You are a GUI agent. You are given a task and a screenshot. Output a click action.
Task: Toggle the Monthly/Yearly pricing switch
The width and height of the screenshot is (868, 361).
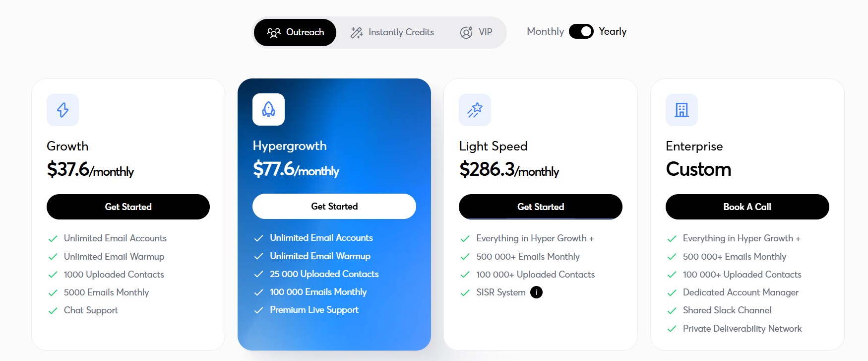pyautogui.click(x=581, y=31)
